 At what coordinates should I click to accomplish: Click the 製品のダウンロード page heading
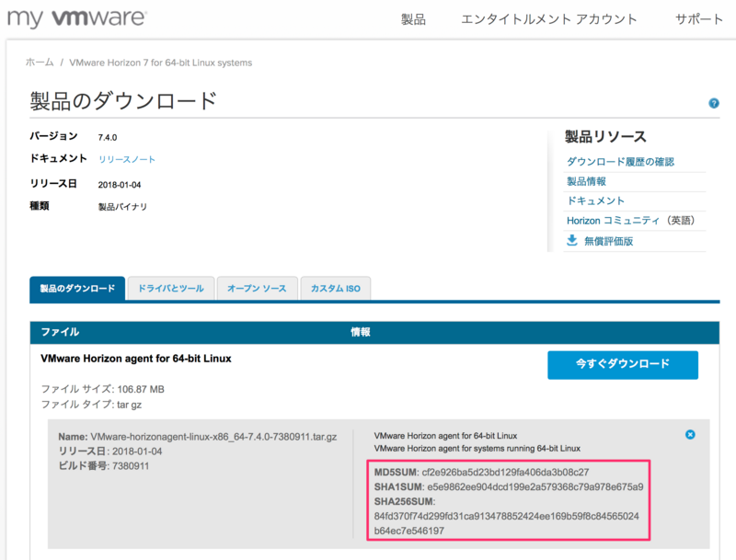click(123, 101)
